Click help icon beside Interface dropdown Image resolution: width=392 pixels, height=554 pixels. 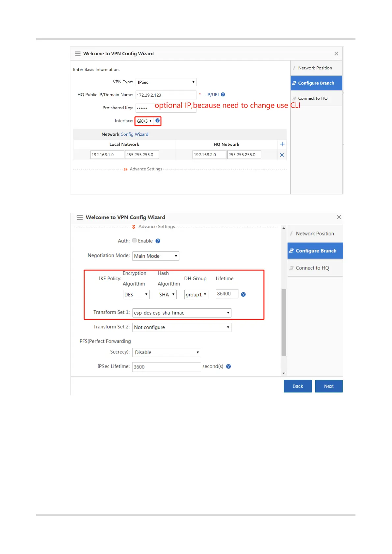[158, 121]
